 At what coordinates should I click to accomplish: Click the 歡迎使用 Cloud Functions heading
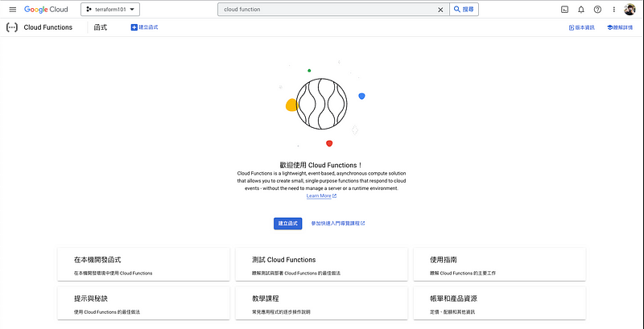321,166
